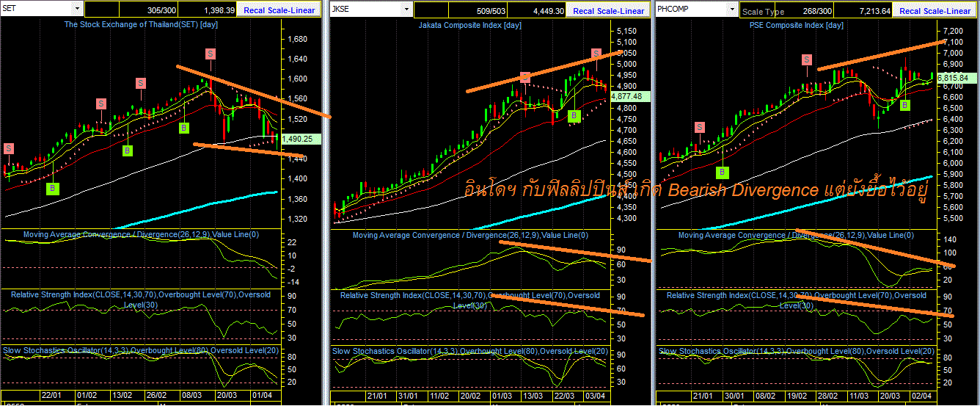Viewport: 980px width, 406px height.
Task: Click the 28/02 date on PHCOMP time axis
Action: pyautogui.click(x=829, y=395)
